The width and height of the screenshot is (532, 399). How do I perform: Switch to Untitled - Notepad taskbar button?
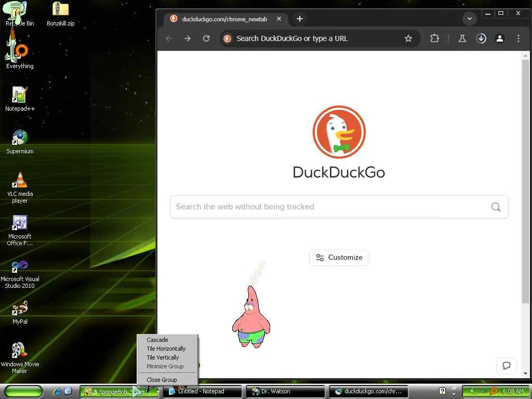[202, 392]
